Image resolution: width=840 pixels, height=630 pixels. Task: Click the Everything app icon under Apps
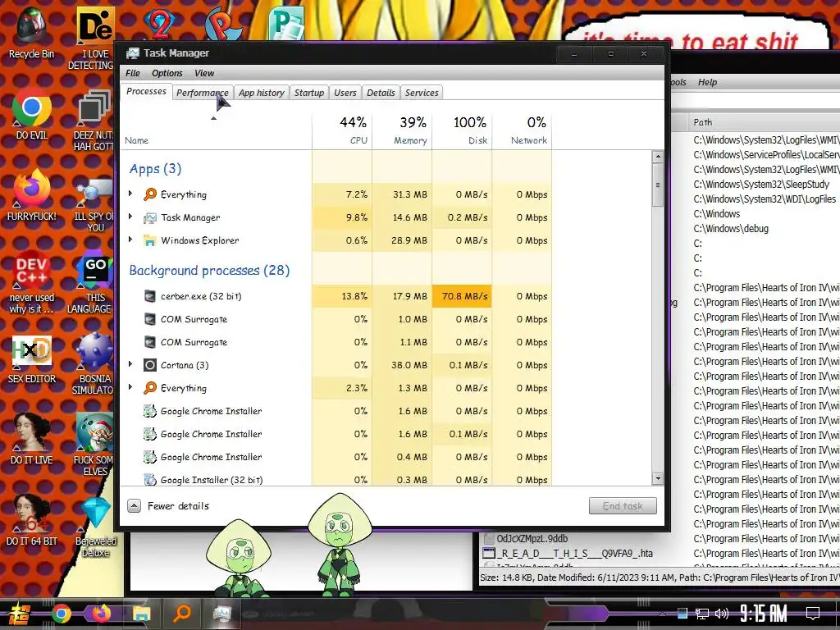coord(150,194)
